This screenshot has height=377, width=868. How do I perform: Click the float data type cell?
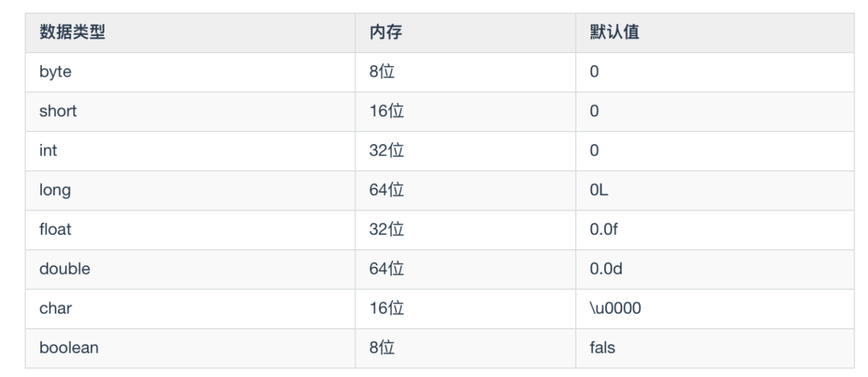[x=55, y=229]
